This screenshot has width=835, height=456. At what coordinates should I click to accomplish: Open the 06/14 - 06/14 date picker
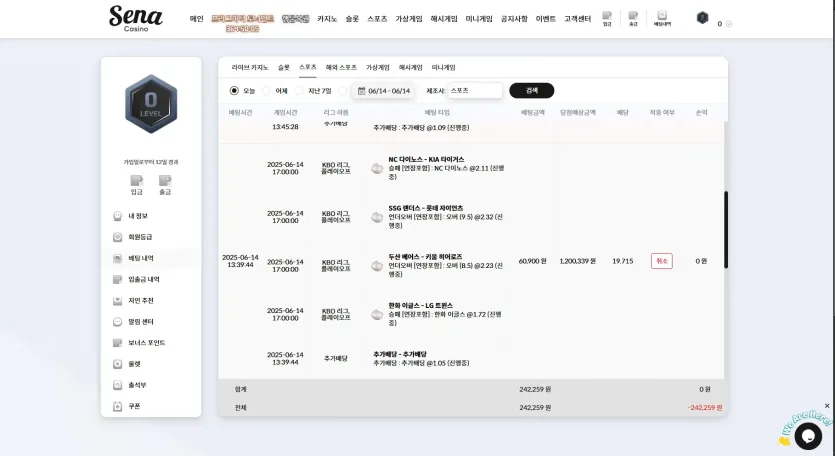pos(383,91)
